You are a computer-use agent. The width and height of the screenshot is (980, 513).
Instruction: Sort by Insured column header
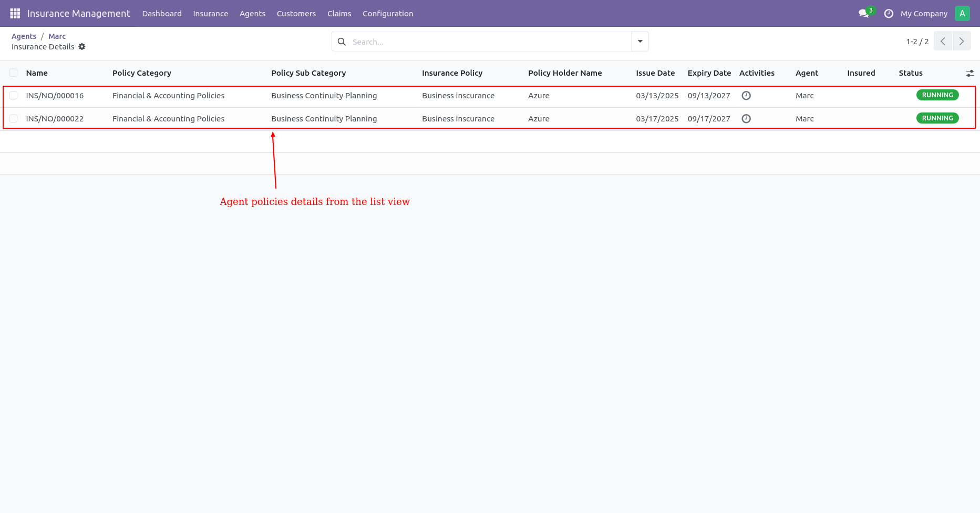pos(861,73)
